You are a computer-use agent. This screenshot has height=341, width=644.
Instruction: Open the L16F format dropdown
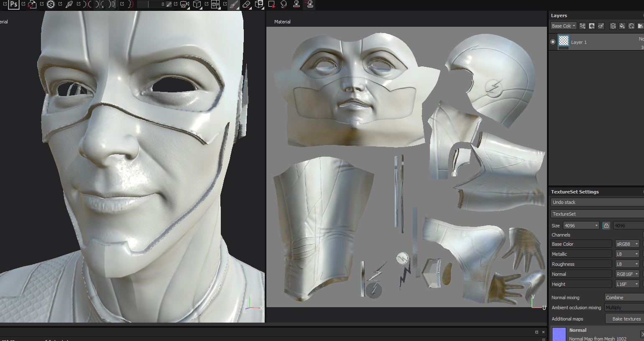pyautogui.click(x=628, y=284)
